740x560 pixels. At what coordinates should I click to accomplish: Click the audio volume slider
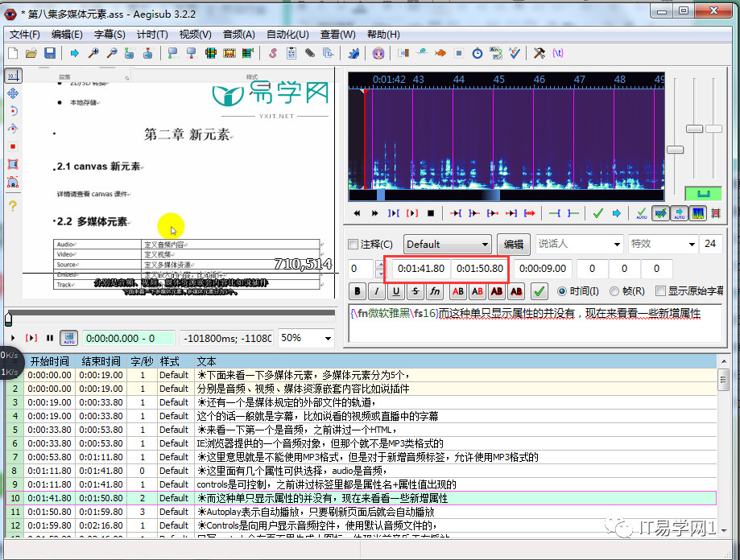point(715,129)
